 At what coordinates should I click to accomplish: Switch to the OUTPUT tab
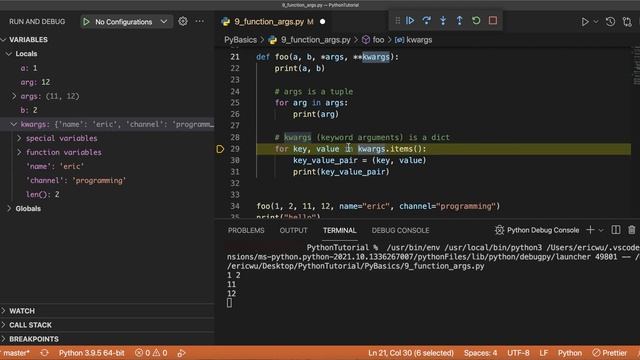(x=293, y=230)
